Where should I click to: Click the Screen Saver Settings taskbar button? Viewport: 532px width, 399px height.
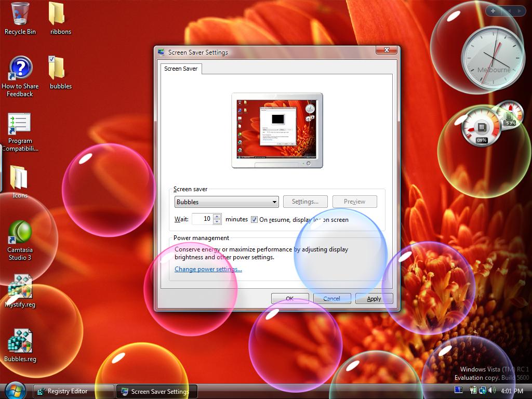[x=157, y=392]
